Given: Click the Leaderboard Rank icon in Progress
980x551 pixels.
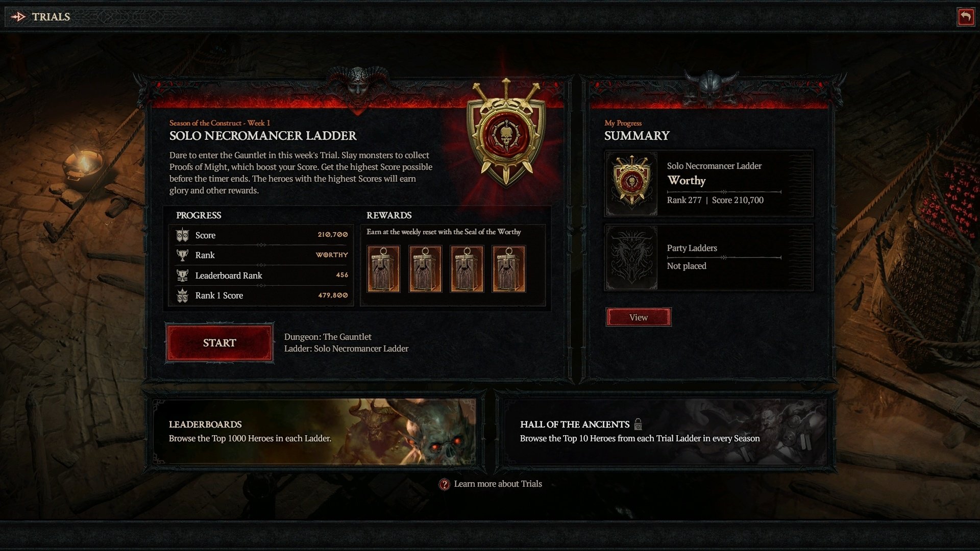Looking at the screenshot, I should coord(182,274).
